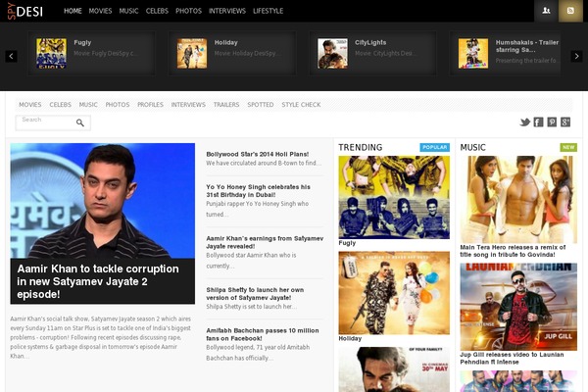588x392 pixels.
Task: Open Humshakals trailer carousel thumbnail
Action: (x=473, y=53)
